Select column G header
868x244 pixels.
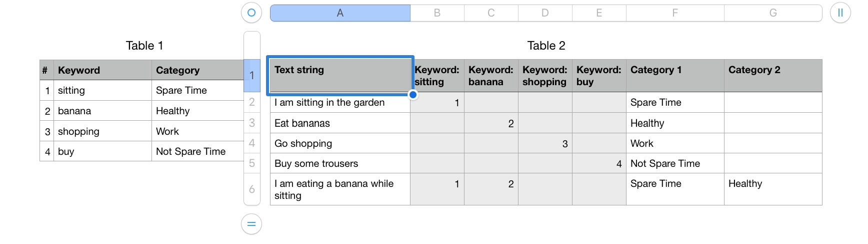point(773,13)
